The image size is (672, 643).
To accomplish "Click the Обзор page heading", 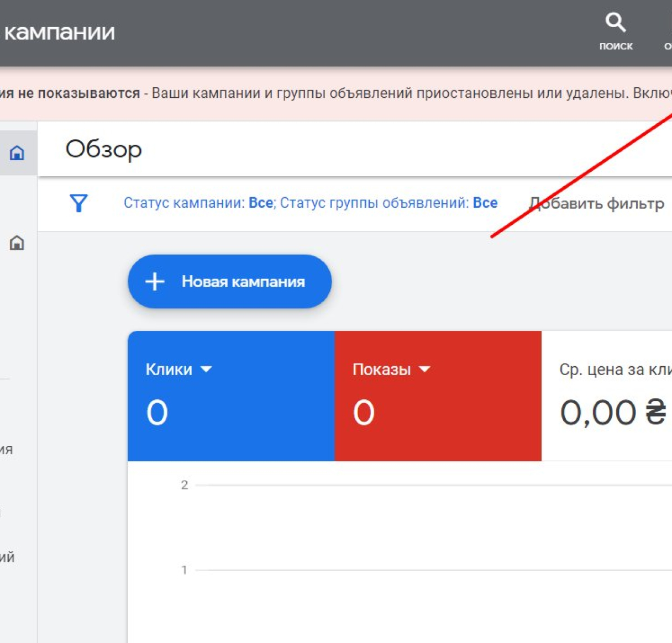I will [104, 149].
